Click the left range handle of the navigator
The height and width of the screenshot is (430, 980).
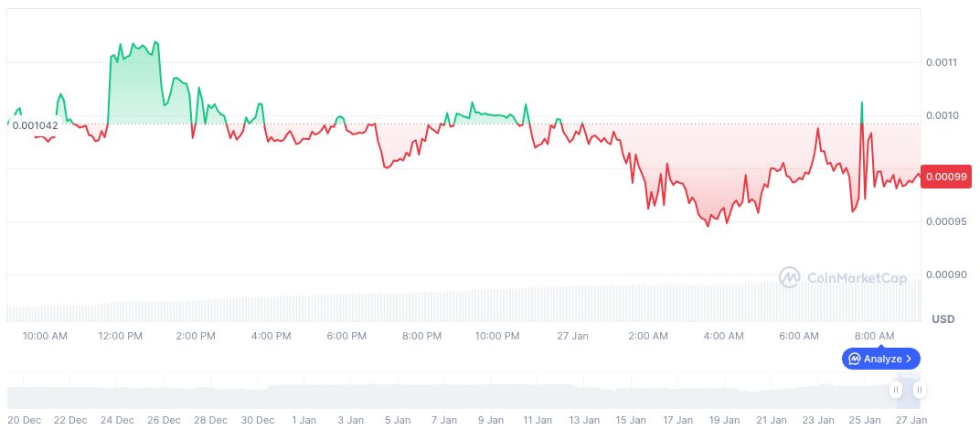[896, 390]
